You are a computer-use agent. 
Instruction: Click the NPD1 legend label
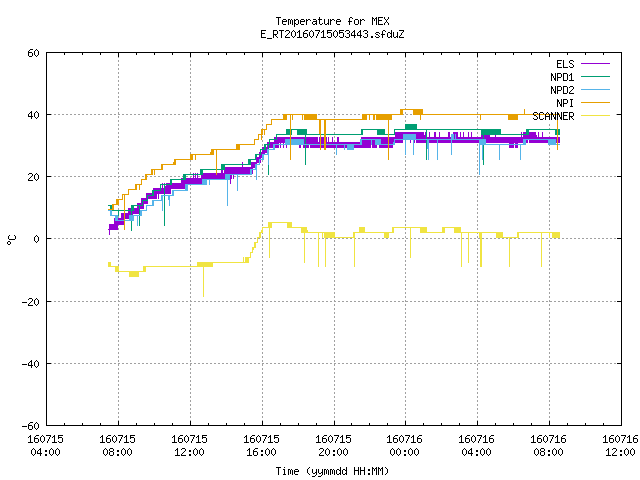[x=562, y=77]
